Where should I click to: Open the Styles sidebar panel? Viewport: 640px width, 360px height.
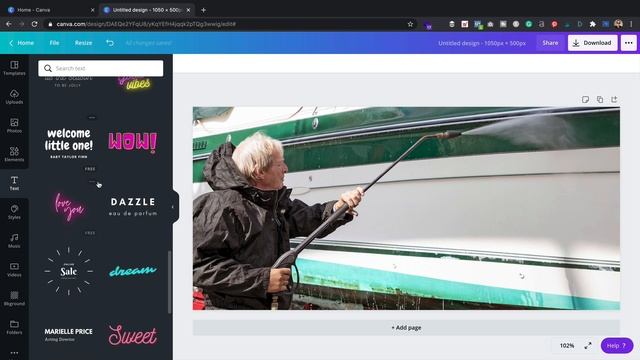pyautogui.click(x=14, y=212)
